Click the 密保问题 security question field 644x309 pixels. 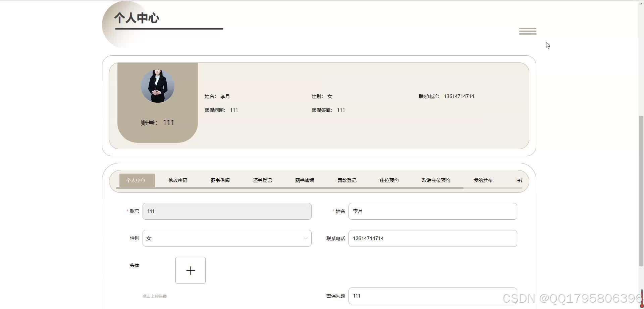(432, 296)
